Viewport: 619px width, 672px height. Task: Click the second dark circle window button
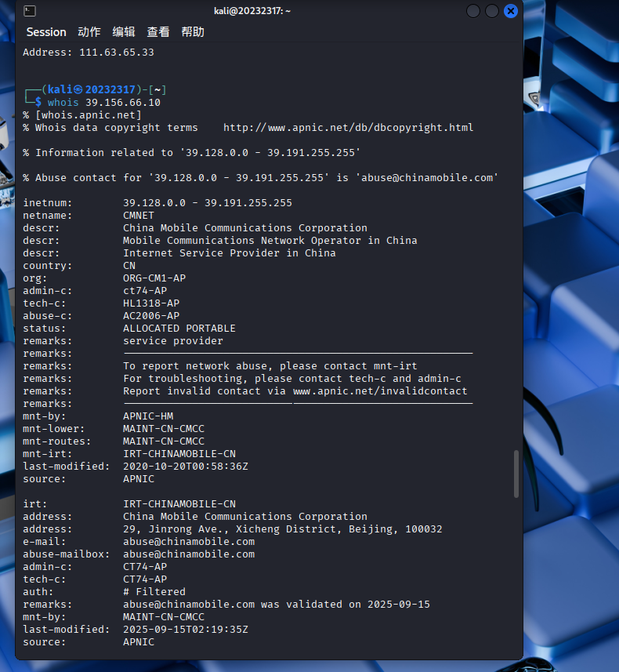(492, 11)
